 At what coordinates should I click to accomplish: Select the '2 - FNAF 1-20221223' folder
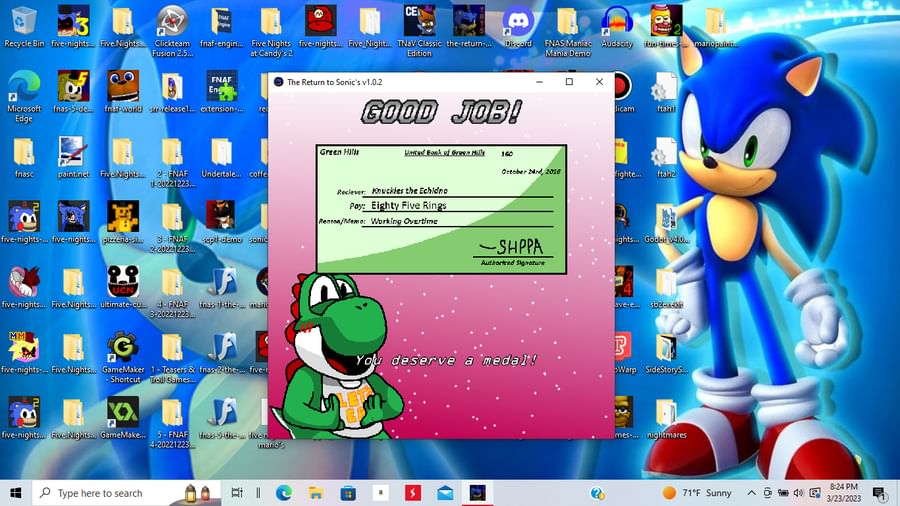(172, 162)
